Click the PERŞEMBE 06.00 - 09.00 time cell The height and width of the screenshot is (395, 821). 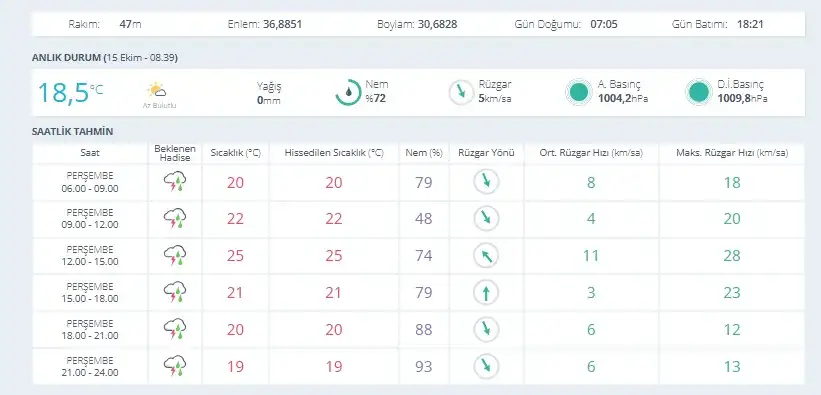90,182
